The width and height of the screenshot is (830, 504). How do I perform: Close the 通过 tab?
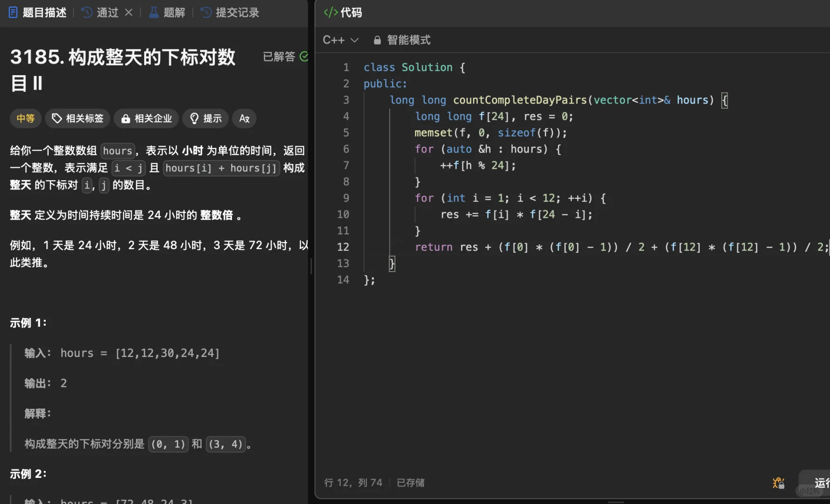pyautogui.click(x=129, y=13)
